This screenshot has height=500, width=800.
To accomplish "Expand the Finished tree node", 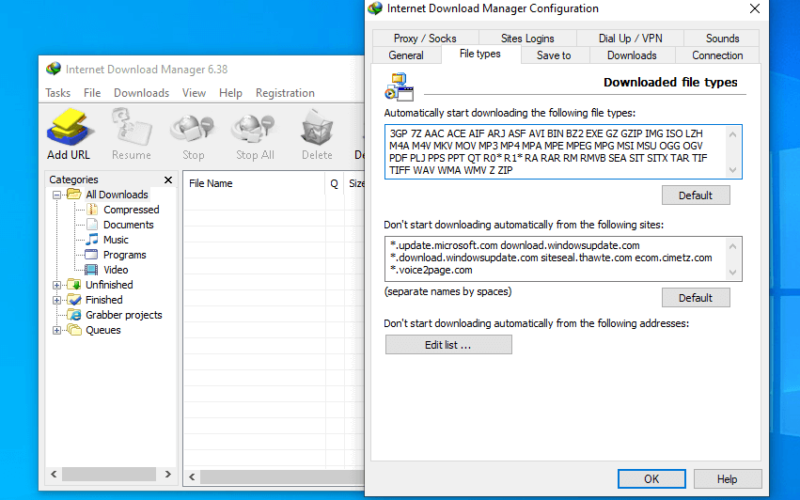I will pos(57,300).
